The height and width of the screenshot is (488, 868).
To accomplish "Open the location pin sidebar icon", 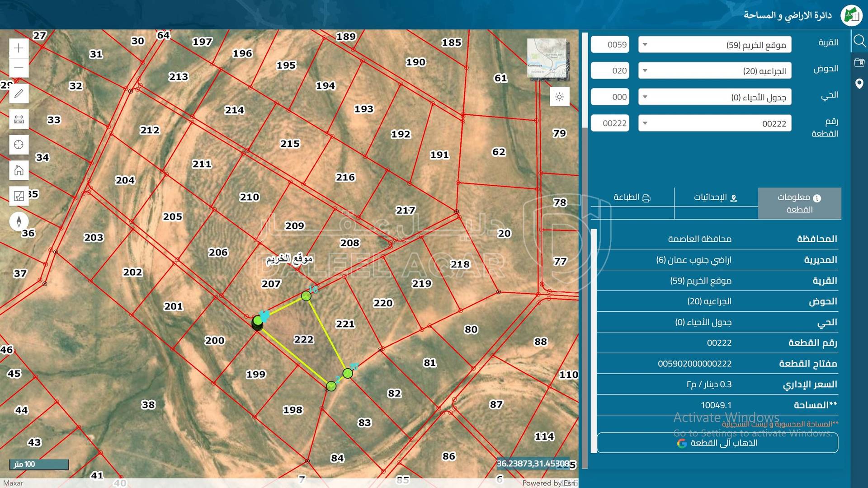I will (859, 84).
